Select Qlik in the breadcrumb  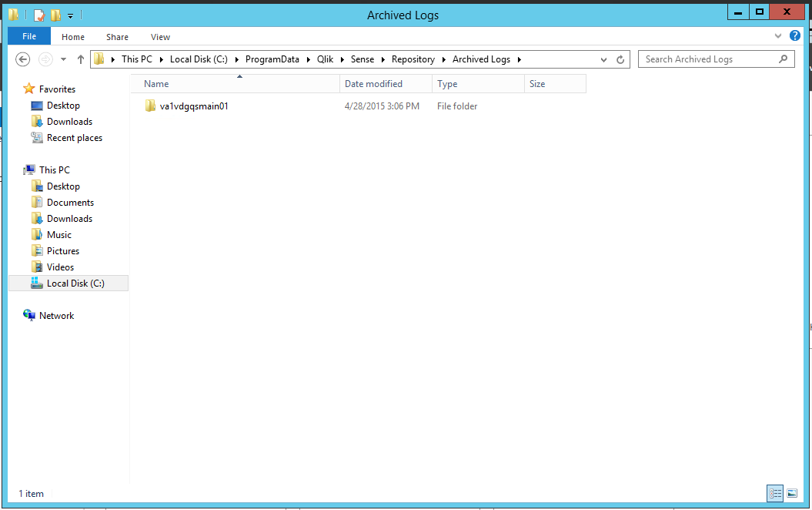(x=326, y=59)
